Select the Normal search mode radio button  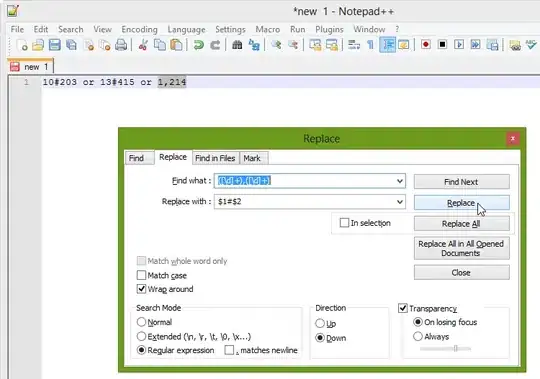tap(141, 322)
